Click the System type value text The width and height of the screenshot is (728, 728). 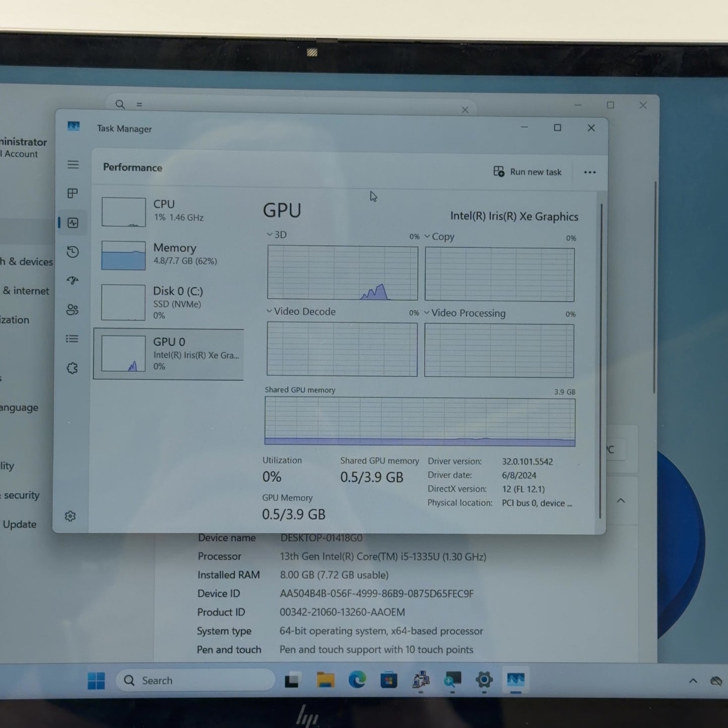(381, 631)
